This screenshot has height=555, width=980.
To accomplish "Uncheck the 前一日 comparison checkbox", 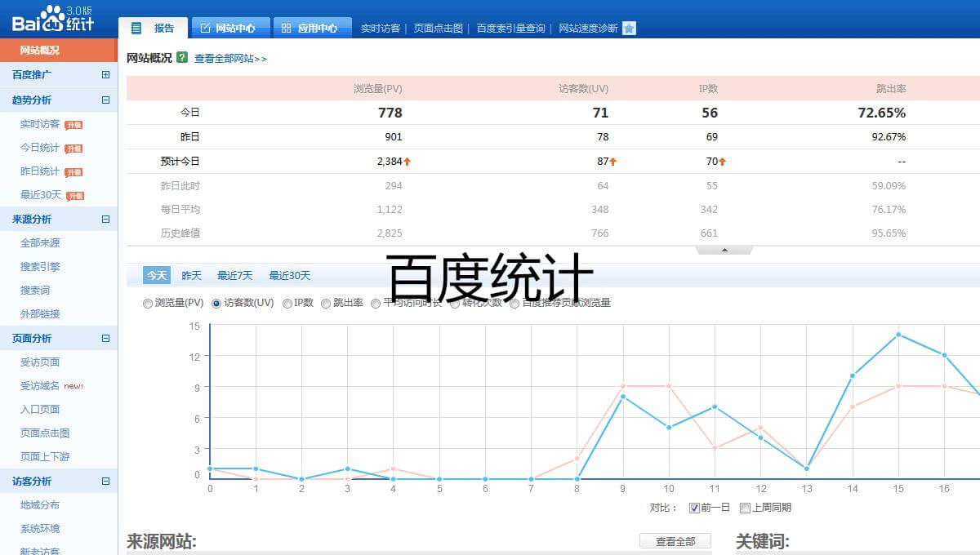I will [695, 508].
